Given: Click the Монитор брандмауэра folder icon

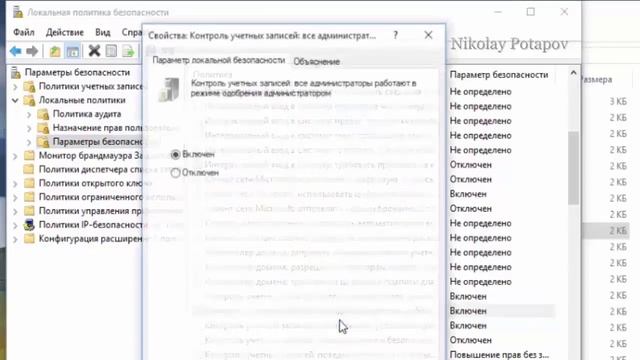Looking at the screenshot, I should 29,156.
